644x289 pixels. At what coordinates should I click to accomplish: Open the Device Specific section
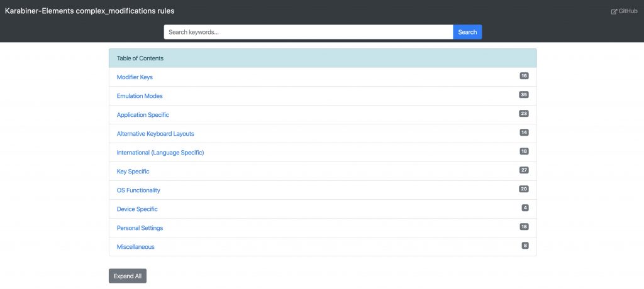click(137, 209)
